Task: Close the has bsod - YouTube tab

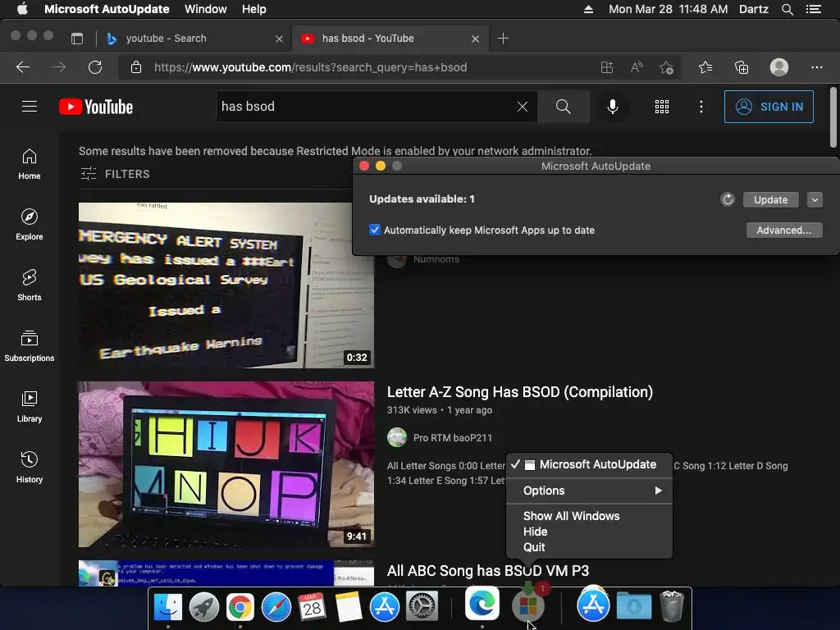Action: point(475,39)
